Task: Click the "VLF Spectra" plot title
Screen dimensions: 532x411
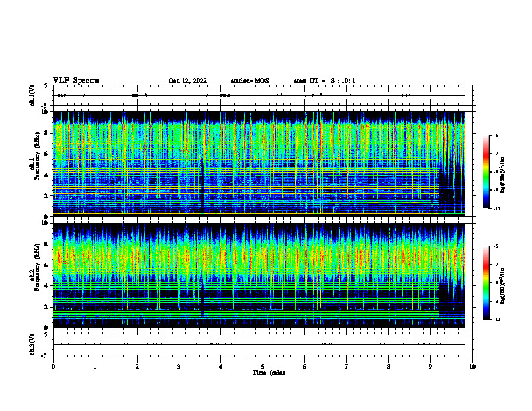Action: coord(77,81)
